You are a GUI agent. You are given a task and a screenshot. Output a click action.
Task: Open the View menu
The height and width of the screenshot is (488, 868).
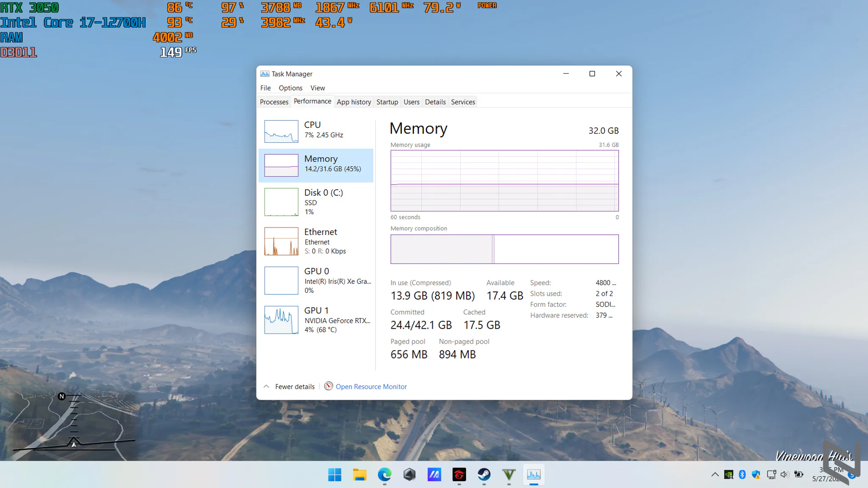point(317,88)
